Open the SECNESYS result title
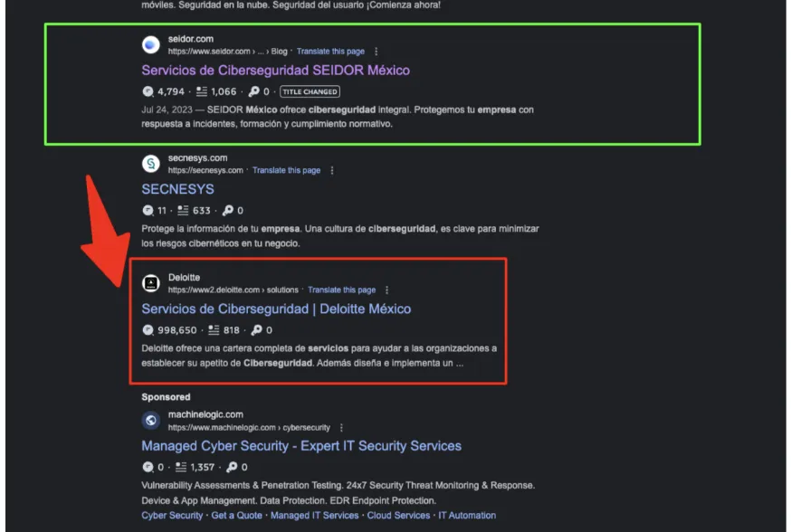The image size is (791, 532). coord(177,189)
